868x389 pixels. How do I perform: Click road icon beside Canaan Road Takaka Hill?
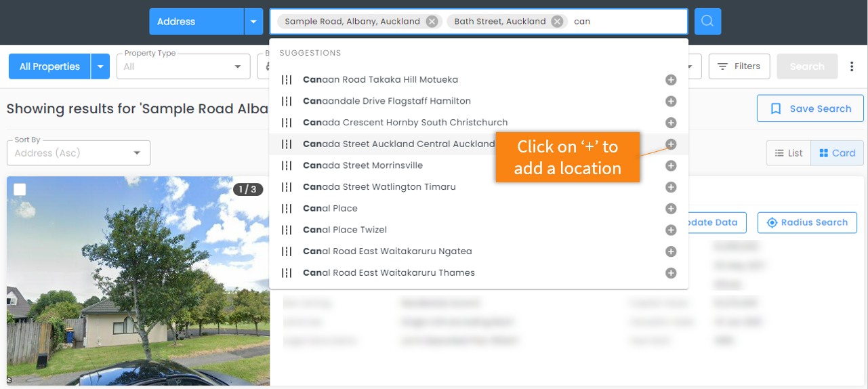click(x=287, y=80)
